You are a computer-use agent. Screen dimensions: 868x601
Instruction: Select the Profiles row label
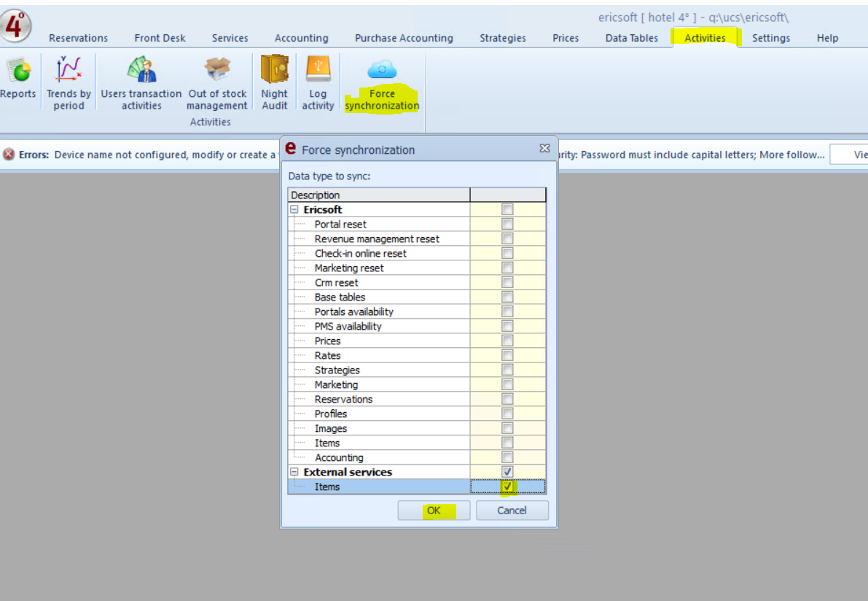coord(330,414)
